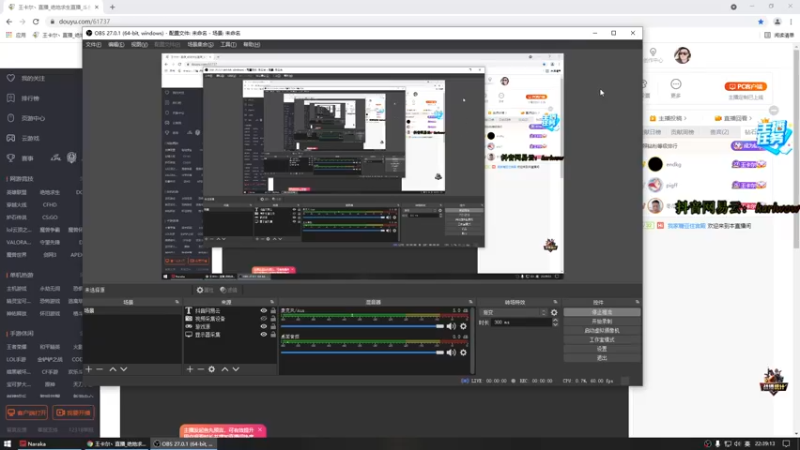
Task: Open source properties gear in Sources panel
Action: tap(211, 369)
